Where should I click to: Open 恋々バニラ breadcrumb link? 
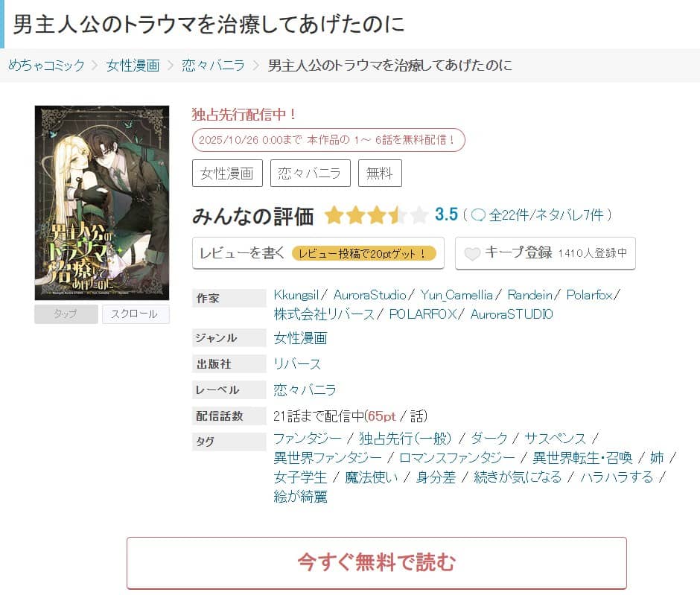213,66
